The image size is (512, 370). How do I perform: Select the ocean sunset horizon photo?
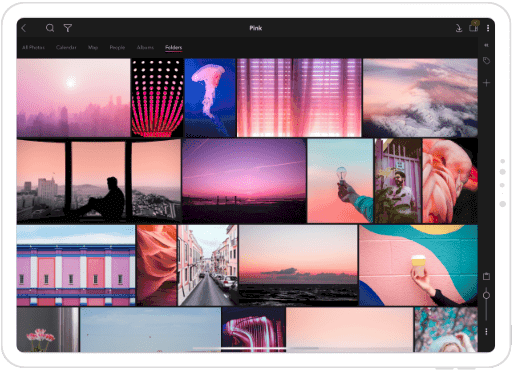(x=298, y=265)
